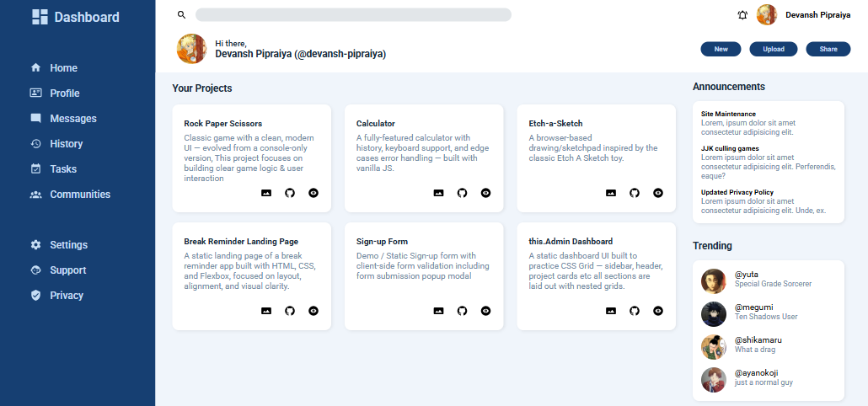Click the Profile card icon in sidebar
The height and width of the screenshot is (406, 868).
coord(36,93)
